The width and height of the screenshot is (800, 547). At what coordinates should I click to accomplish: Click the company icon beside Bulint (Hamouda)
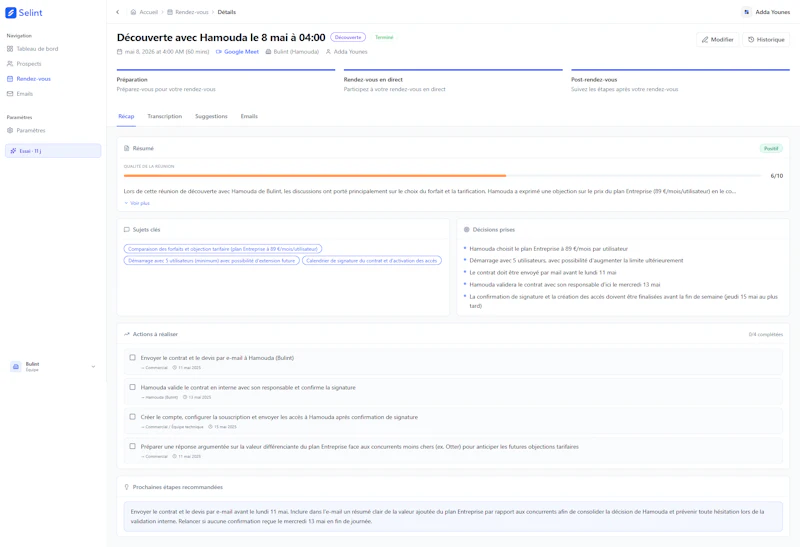(268, 52)
